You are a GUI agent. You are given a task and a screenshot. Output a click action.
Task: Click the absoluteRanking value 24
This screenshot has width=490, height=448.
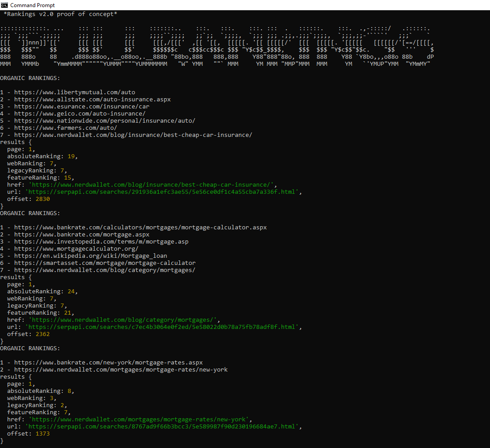(x=71, y=292)
